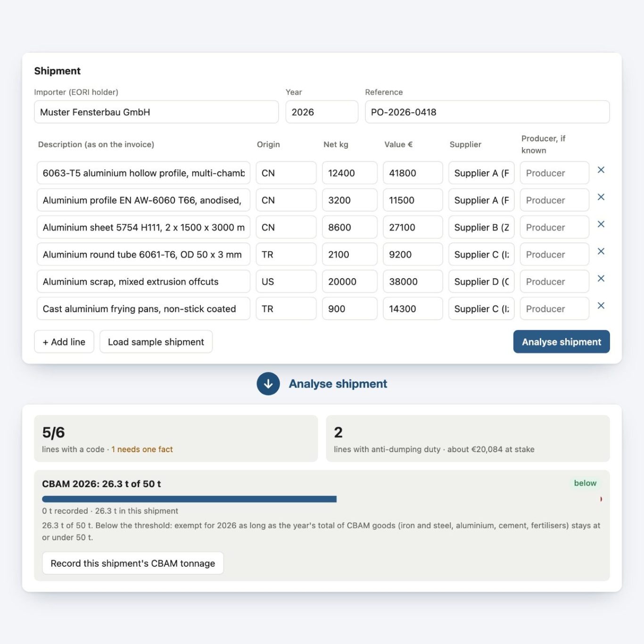
Task: Fill the Producer field on the 6063-T5 line
Action: tap(554, 173)
